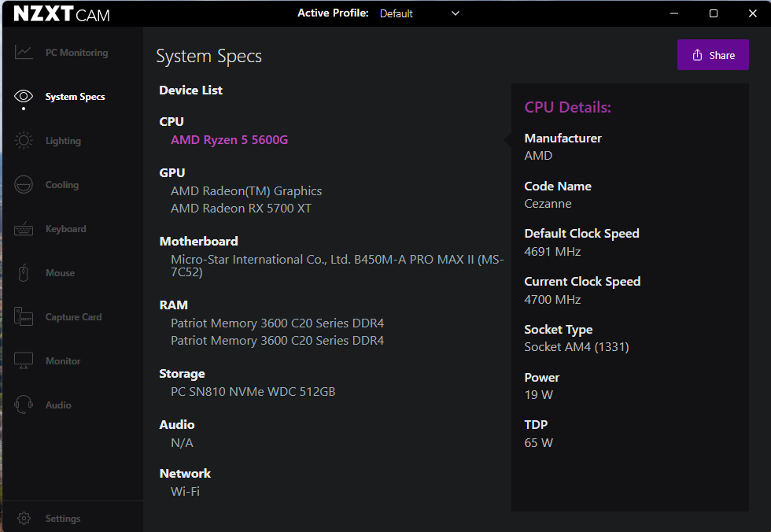
Task: Click the Network category heading
Action: coord(185,474)
